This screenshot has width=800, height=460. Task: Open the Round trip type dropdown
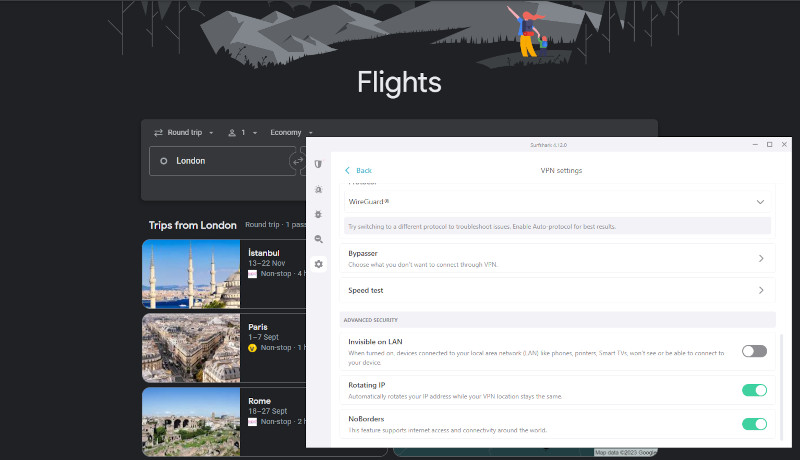(184, 133)
